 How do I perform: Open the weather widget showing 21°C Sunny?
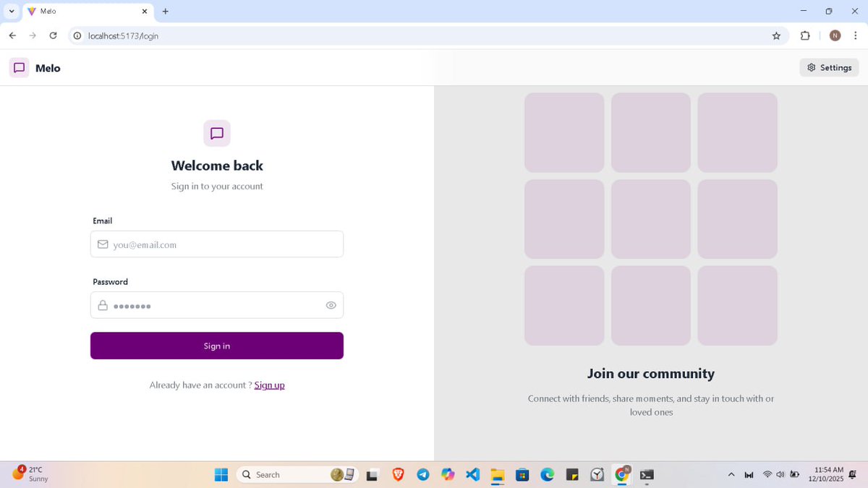[x=30, y=474]
